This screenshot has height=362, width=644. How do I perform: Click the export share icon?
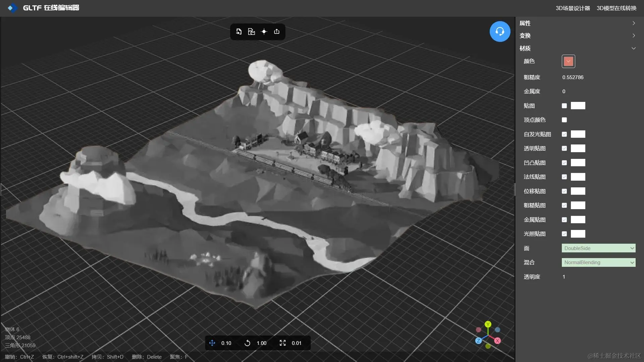click(277, 32)
